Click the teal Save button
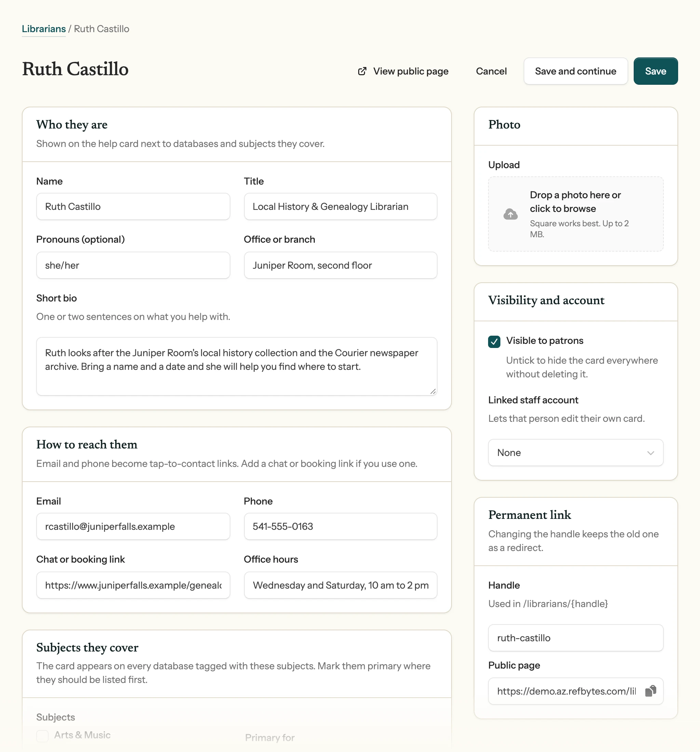 click(655, 71)
